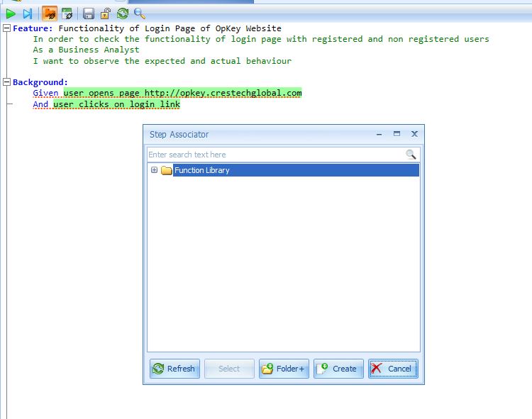Click the And keyword
Viewport: 532px width, 419px height.
(40, 104)
